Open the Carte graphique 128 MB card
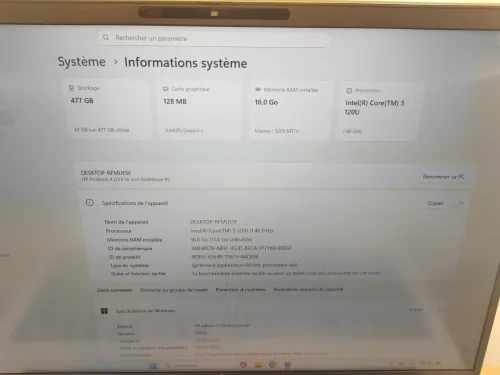The width and height of the screenshot is (500, 375). pos(199,110)
